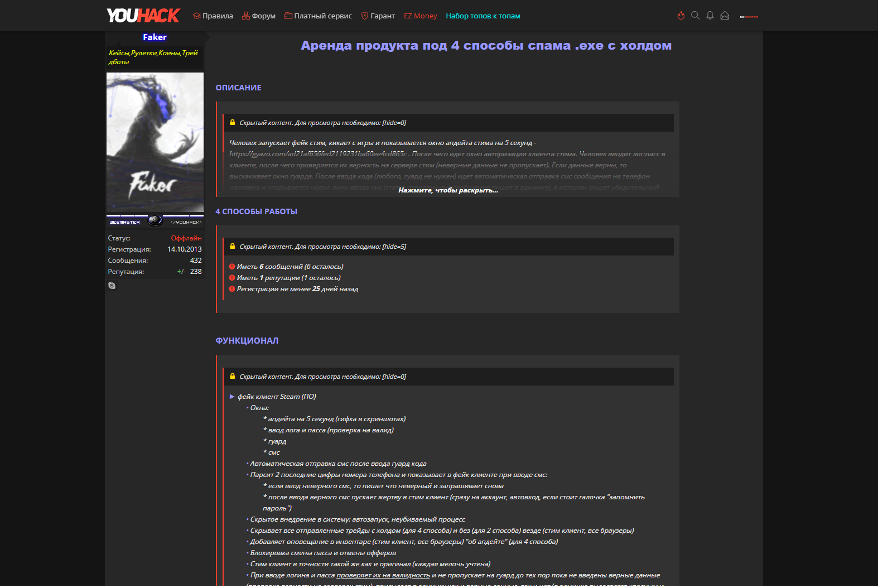Click registration date 14.10.2013
878x588 pixels.
click(x=185, y=249)
